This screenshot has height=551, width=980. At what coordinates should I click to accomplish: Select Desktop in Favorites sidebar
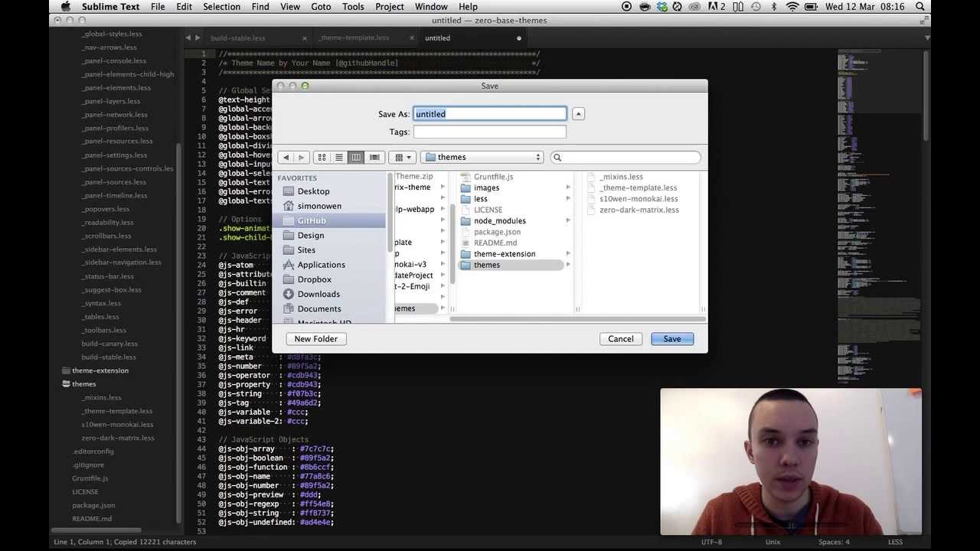click(314, 191)
